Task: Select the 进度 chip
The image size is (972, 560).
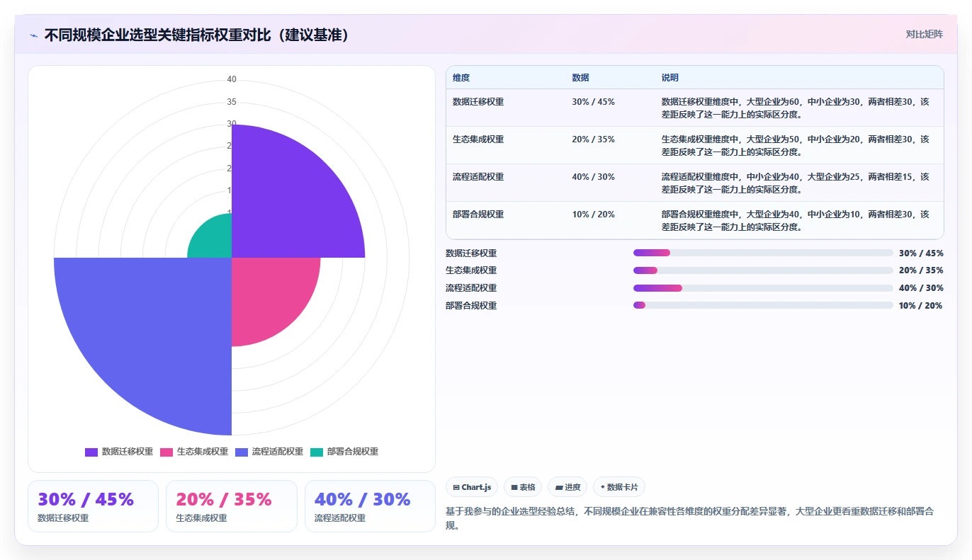Action: 567,487
